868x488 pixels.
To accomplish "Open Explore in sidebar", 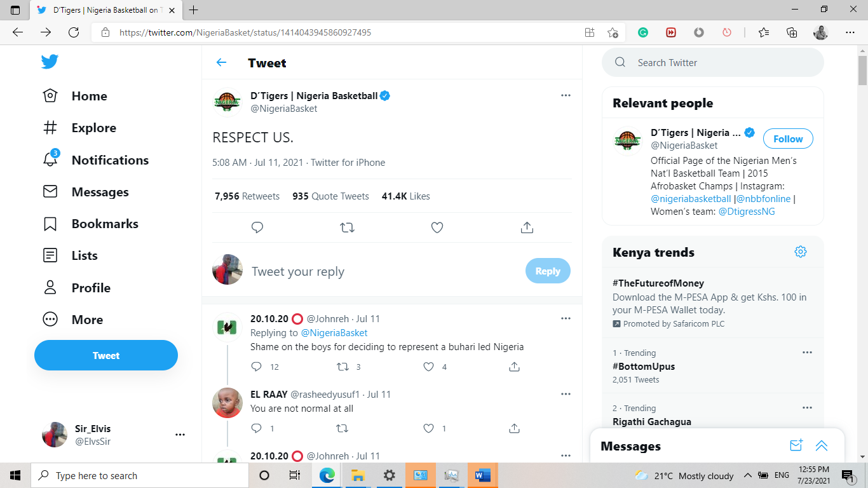I will [79, 128].
